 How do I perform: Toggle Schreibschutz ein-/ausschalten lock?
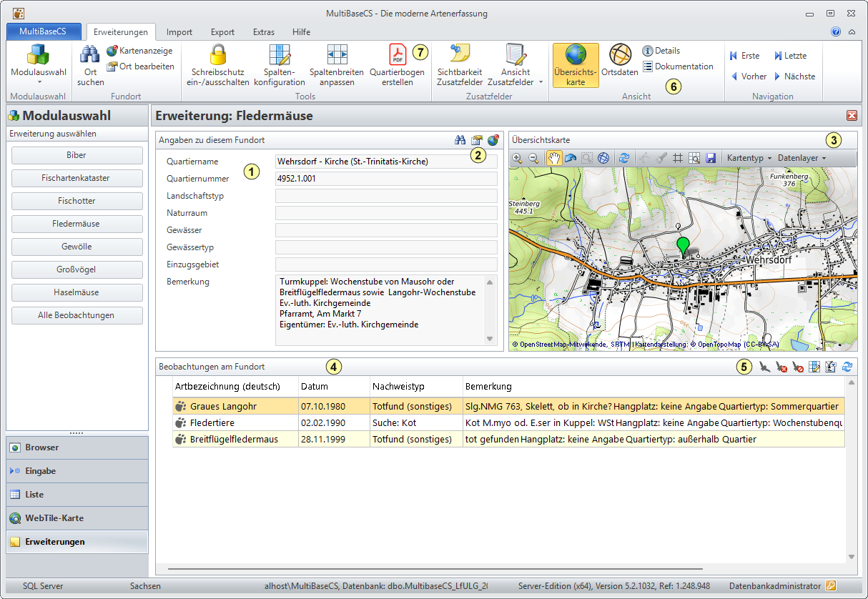coord(219,66)
